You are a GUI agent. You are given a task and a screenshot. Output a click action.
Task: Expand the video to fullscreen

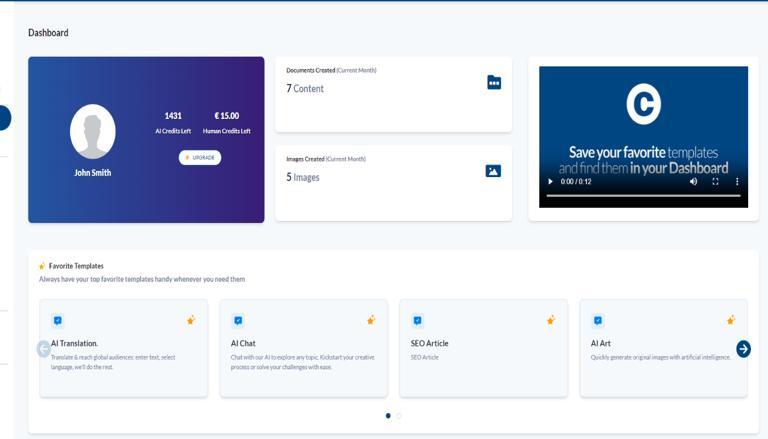pyautogui.click(x=715, y=182)
